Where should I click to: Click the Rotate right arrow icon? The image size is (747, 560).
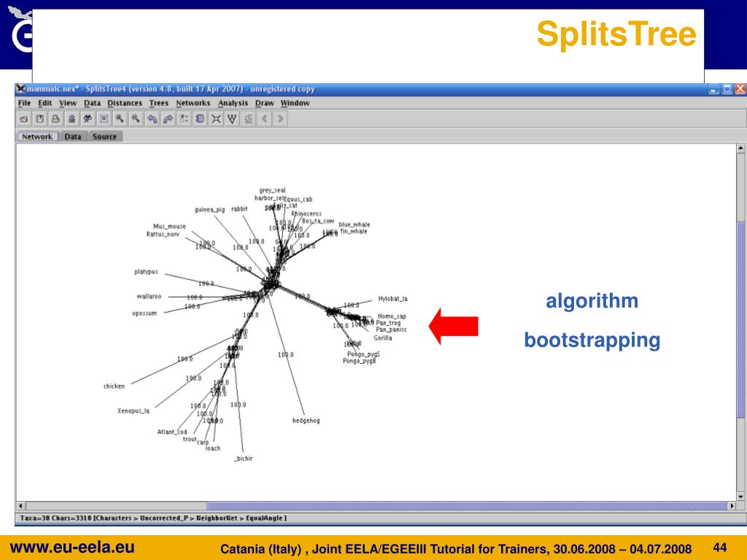[169, 119]
